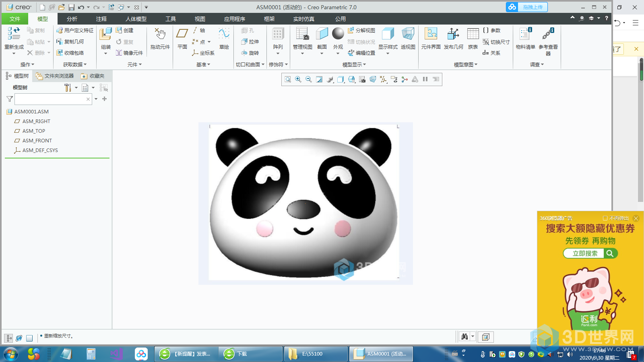This screenshot has height=362, width=644.
Task: Open the Bill of Materials (物料清单) icon
Action: point(526,34)
